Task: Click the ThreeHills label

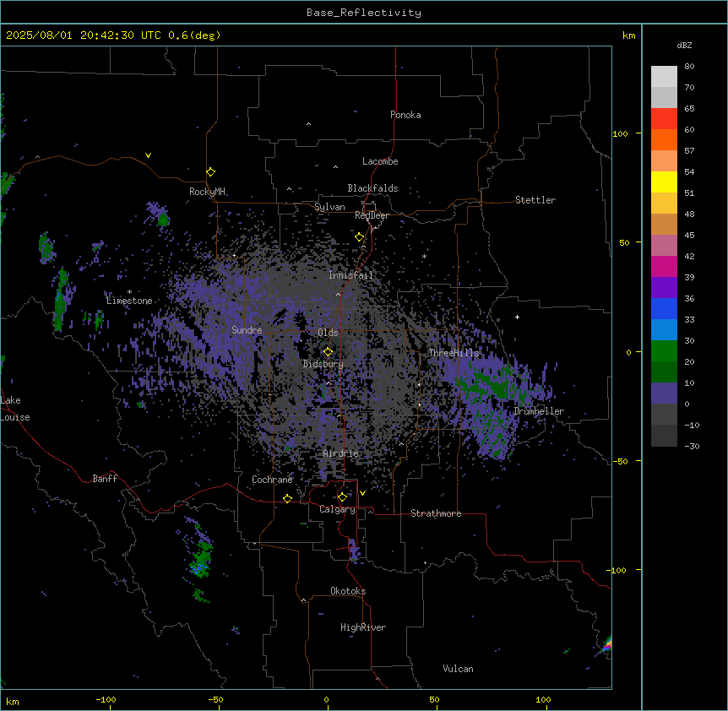Action: click(454, 353)
